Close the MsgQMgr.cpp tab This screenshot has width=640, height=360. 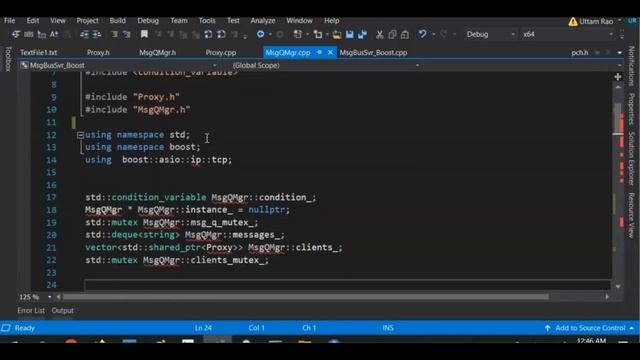(330, 52)
